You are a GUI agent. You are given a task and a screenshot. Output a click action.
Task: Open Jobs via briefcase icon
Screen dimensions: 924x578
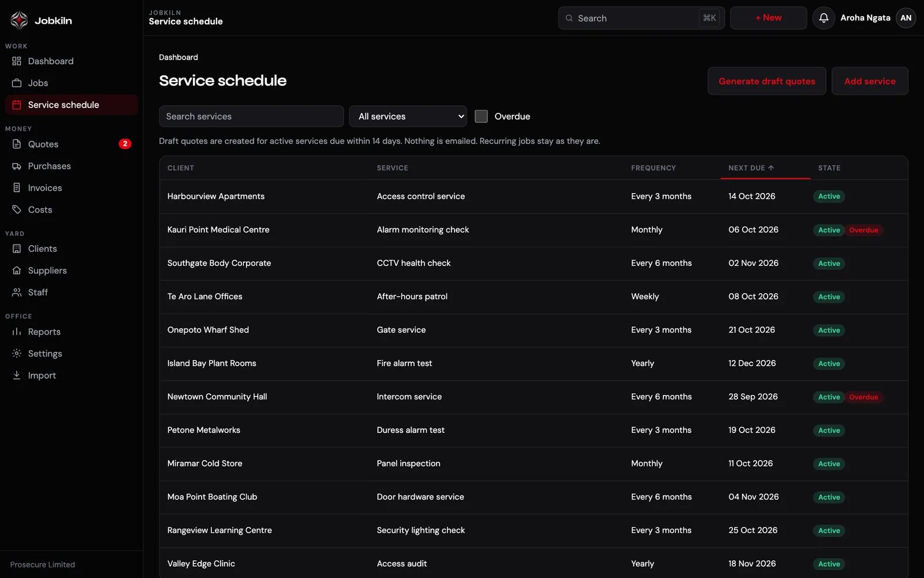(17, 83)
